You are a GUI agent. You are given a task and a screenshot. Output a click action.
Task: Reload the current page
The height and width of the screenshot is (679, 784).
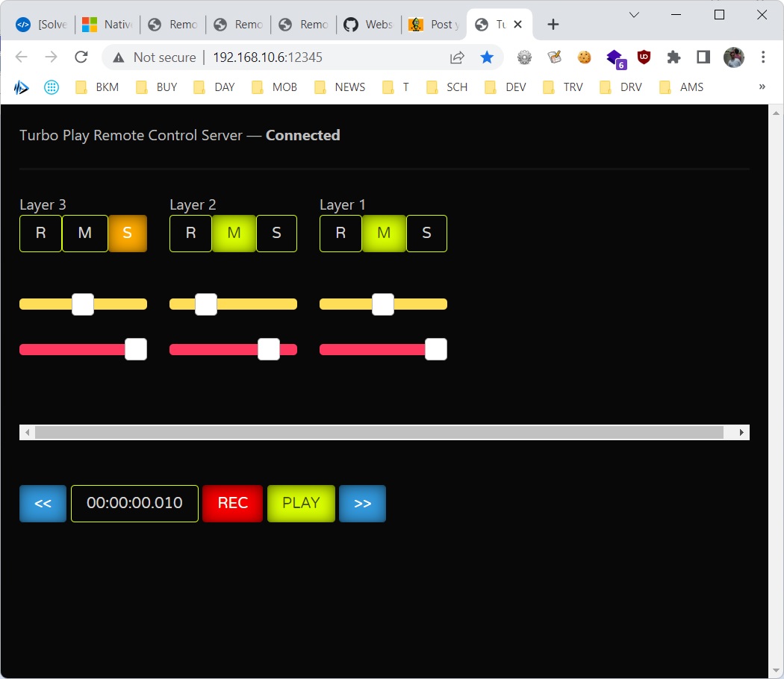coord(81,57)
